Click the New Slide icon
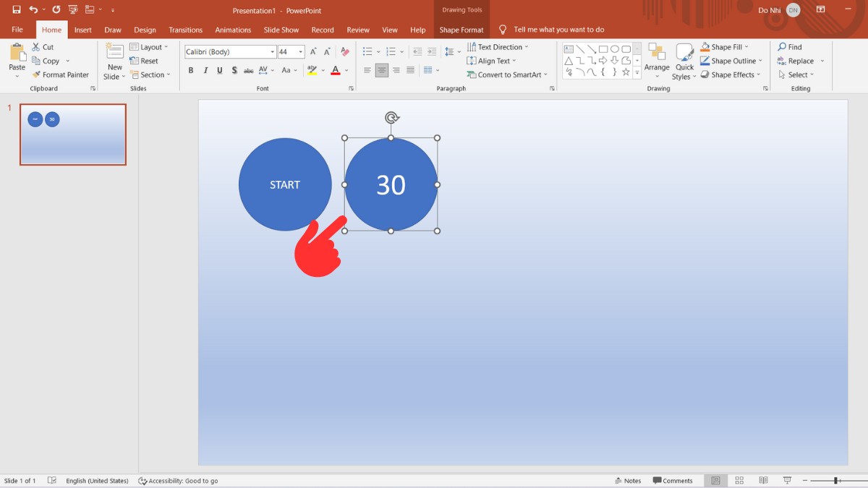 [114, 51]
